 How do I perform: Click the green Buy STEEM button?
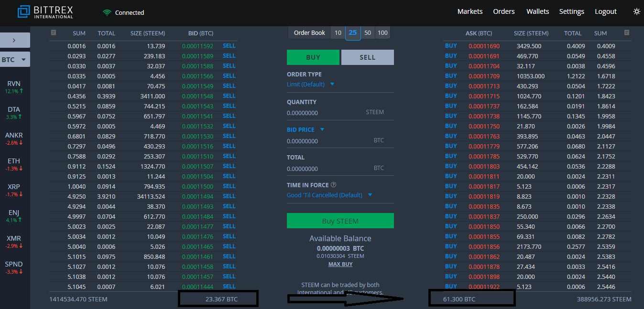tap(340, 221)
